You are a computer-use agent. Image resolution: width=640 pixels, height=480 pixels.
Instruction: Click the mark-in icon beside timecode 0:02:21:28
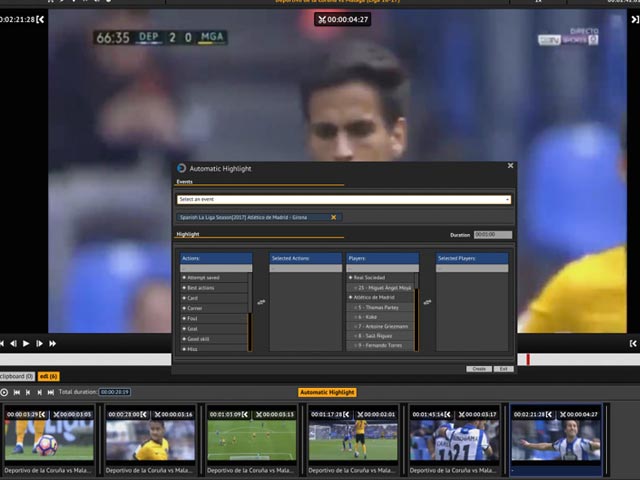[40, 19]
